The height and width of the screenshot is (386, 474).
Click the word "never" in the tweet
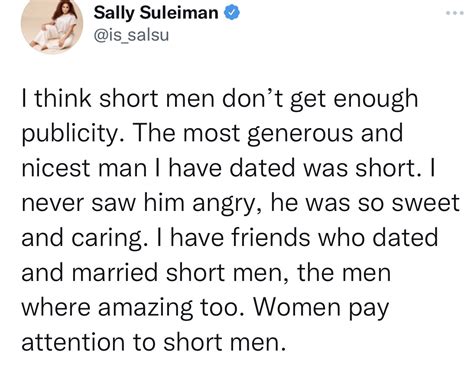(53, 203)
